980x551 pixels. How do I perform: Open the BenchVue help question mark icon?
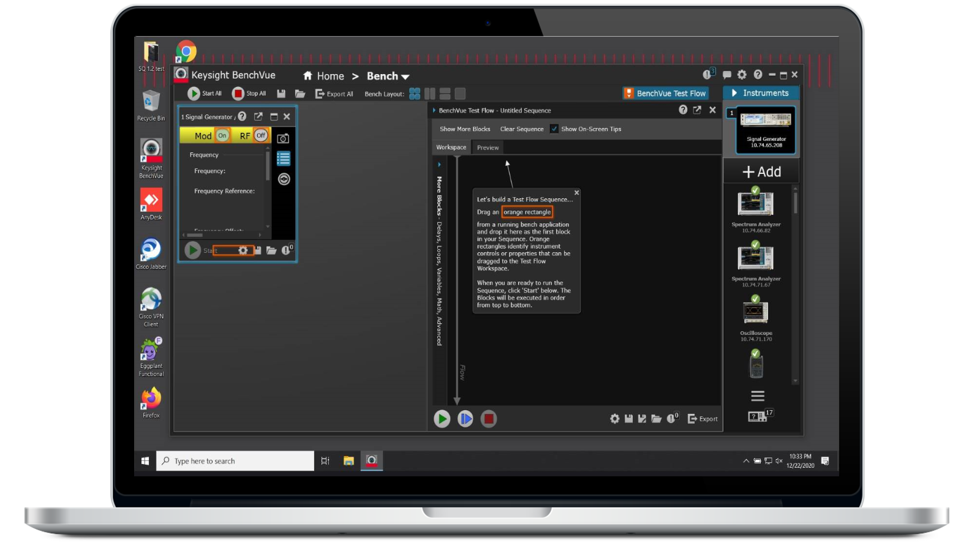tap(758, 75)
